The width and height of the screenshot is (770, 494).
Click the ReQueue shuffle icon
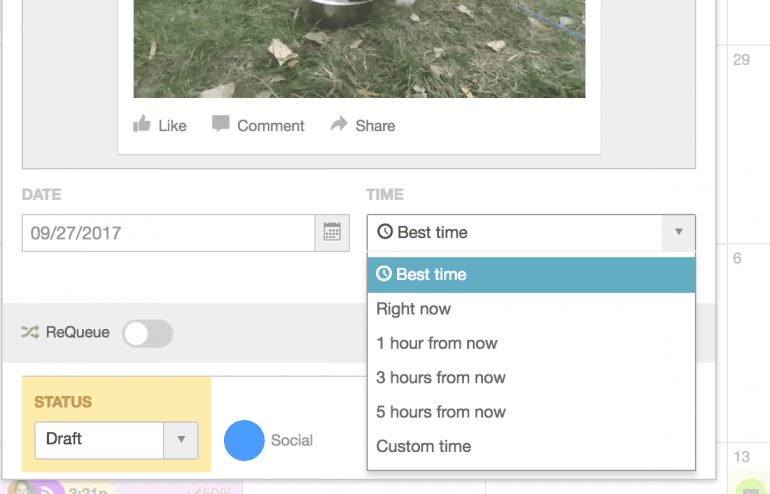pos(30,333)
